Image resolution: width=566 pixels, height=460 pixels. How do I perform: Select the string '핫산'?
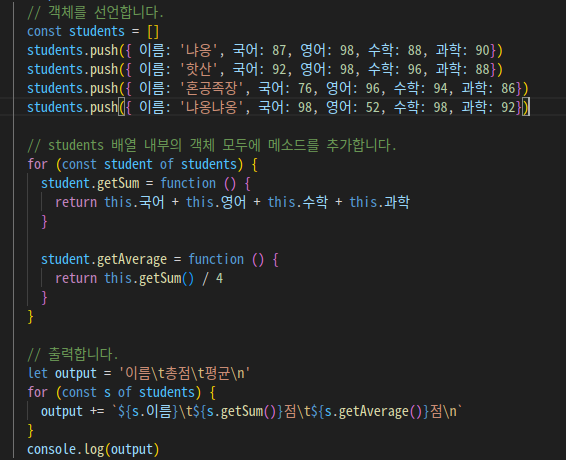click(199, 69)
